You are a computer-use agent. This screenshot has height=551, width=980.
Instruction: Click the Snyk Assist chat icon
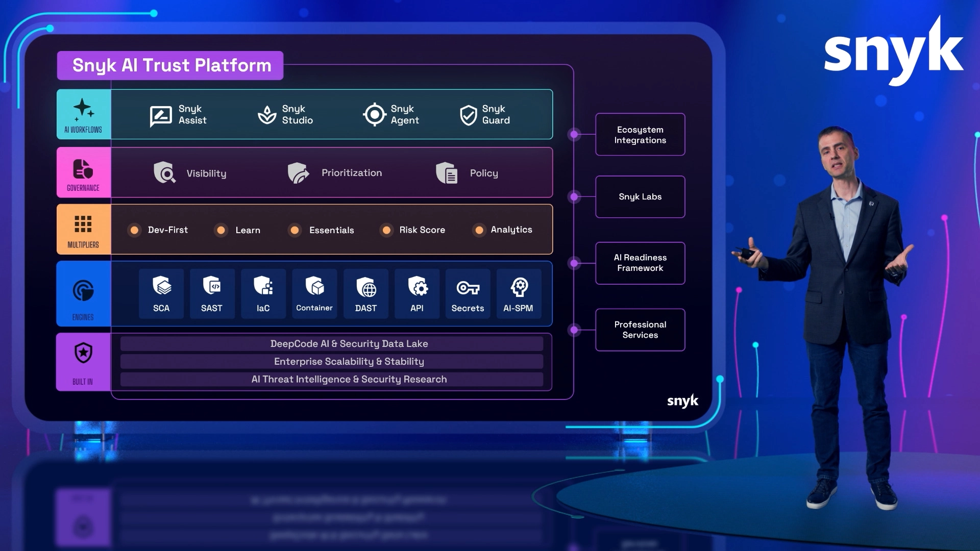[x=160, y=116]
